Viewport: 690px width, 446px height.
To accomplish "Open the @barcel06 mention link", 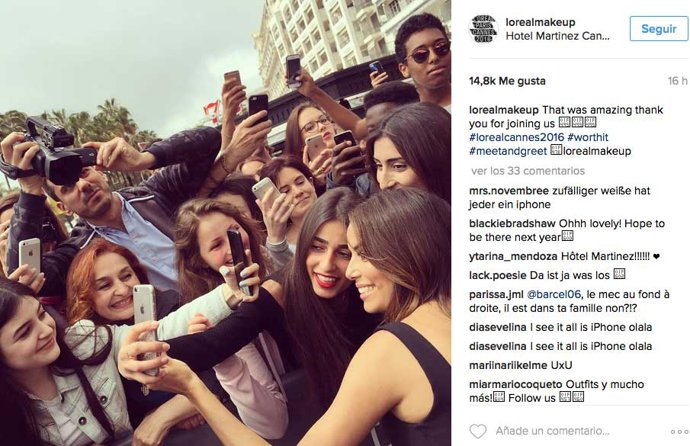I will pos(554,294).
